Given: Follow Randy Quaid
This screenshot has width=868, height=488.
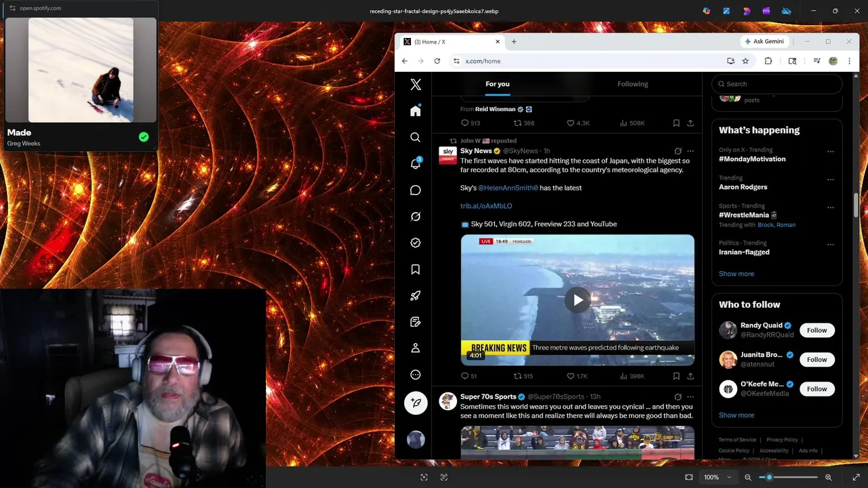Looking at the screenshot, I should 816,330.
